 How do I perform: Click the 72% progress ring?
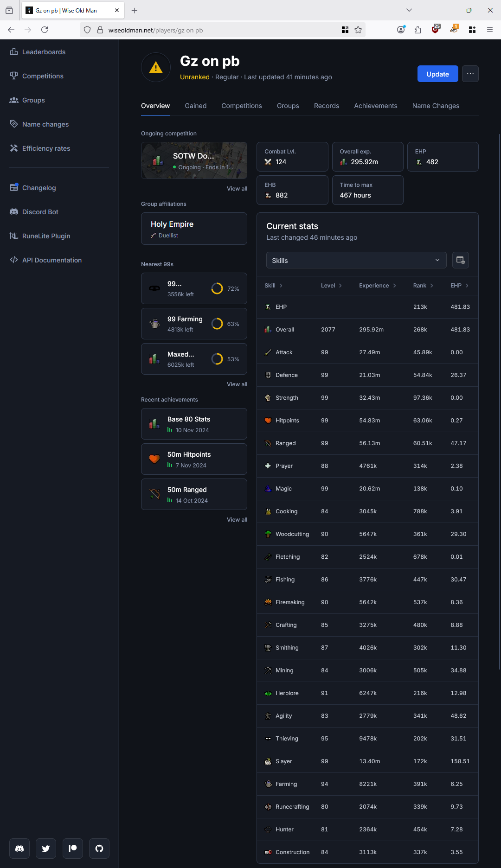(217, 288)
